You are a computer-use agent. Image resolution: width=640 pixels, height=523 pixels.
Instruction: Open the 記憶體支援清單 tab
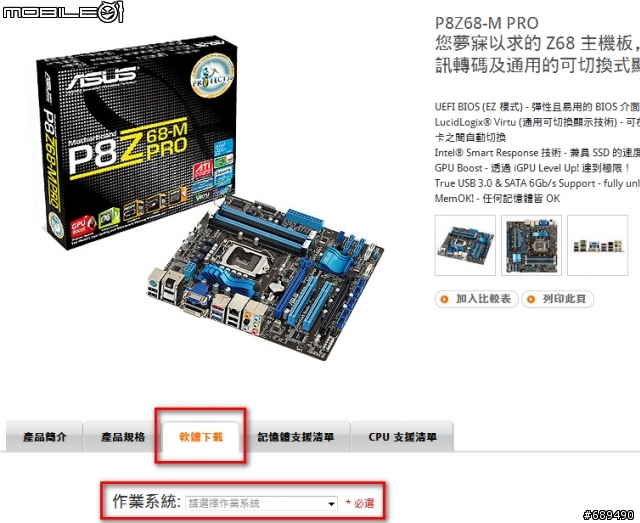(x=296, y=436)
